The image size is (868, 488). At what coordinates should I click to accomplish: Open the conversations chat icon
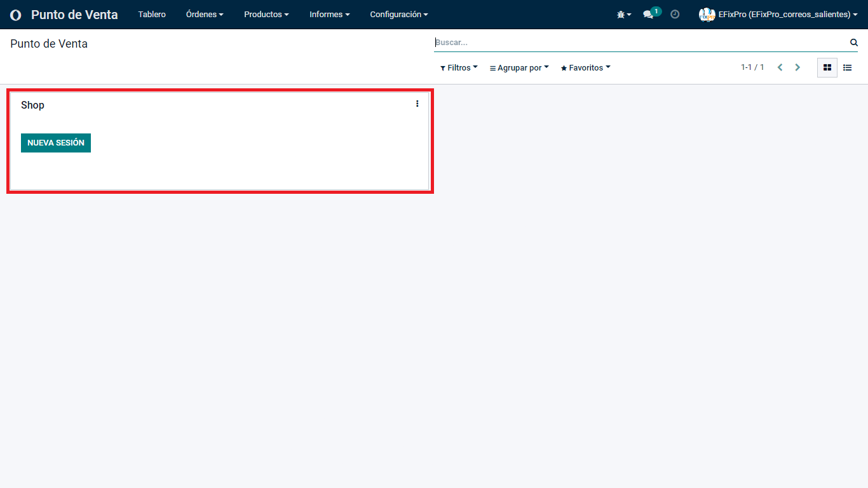pyautogui.click(x=649, y=14)
